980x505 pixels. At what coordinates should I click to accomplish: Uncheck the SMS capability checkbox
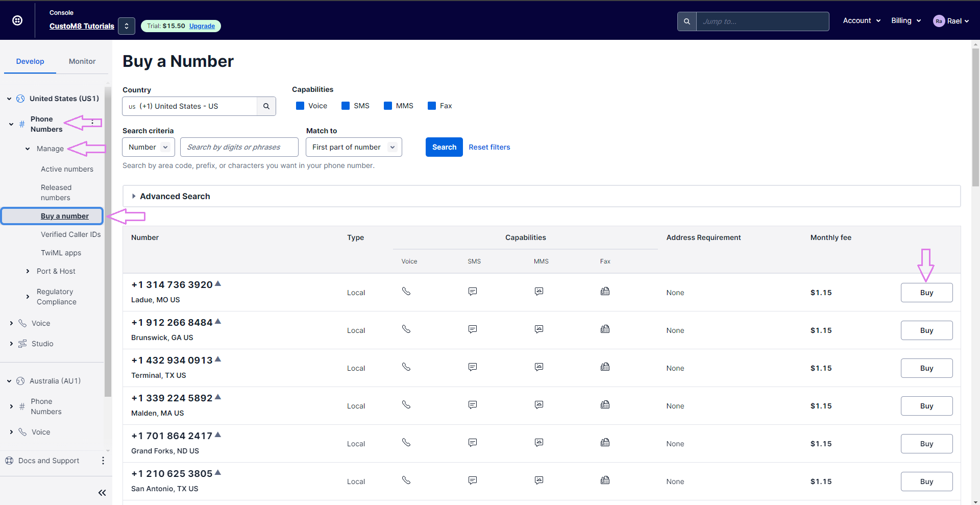coord(346,106)
